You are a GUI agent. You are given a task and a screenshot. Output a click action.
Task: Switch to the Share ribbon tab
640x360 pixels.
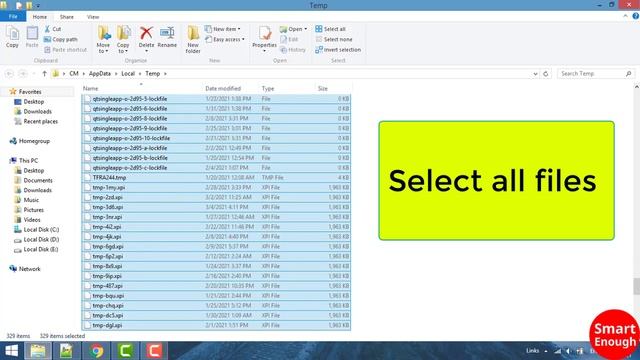[x=67, y=17]
